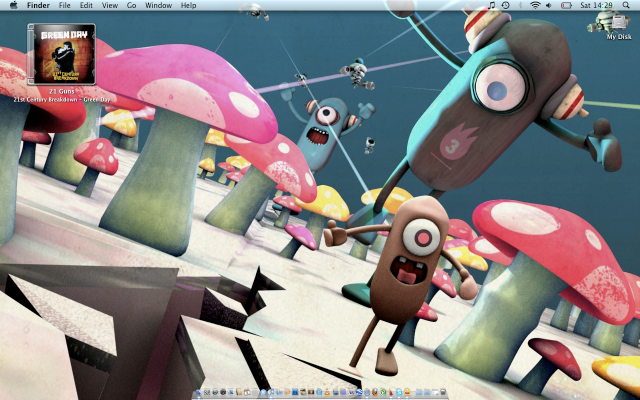Click the battery status icon

click(x=566, y=5)
